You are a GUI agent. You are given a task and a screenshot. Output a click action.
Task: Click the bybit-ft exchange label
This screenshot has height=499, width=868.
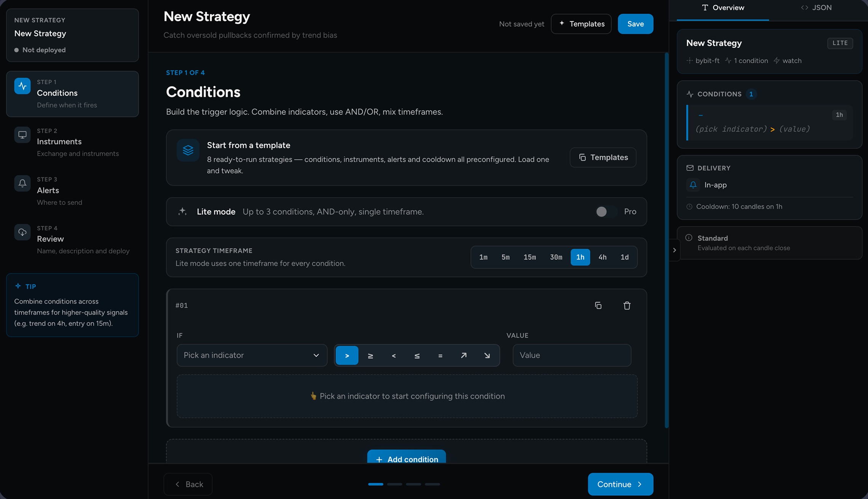(x=707, y=61)
